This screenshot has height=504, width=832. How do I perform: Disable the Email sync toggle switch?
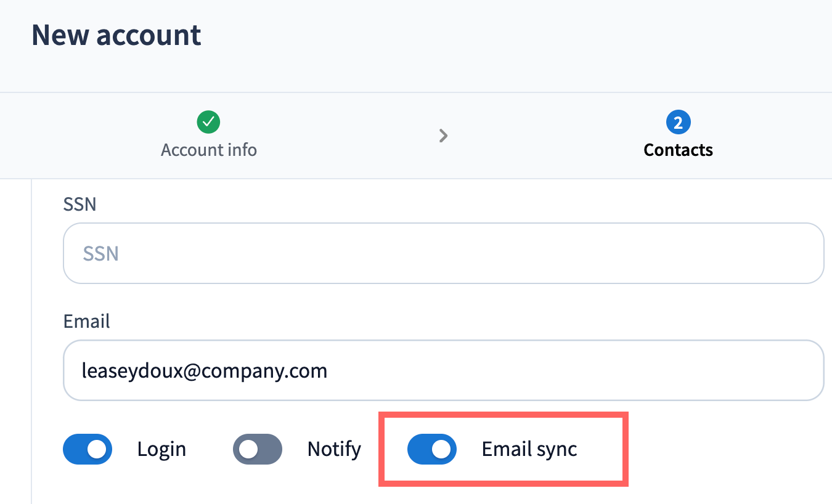click(x=432, y=449)
